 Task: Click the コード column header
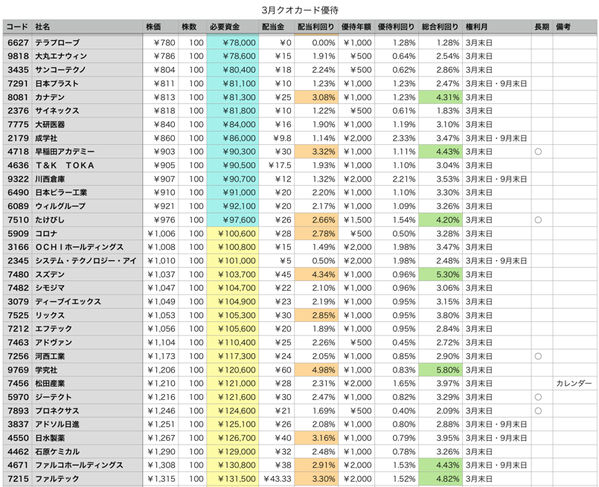tap(17, 27)
